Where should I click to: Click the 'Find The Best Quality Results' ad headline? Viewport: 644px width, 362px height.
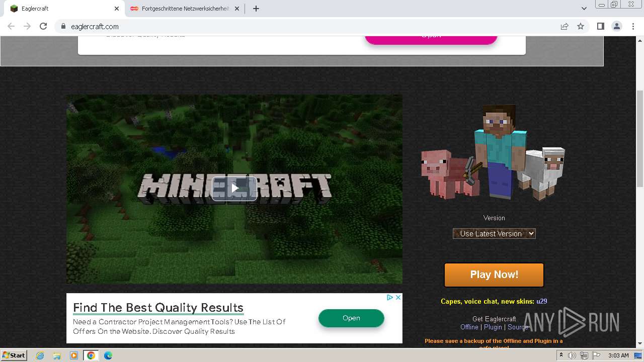(158, 308)
